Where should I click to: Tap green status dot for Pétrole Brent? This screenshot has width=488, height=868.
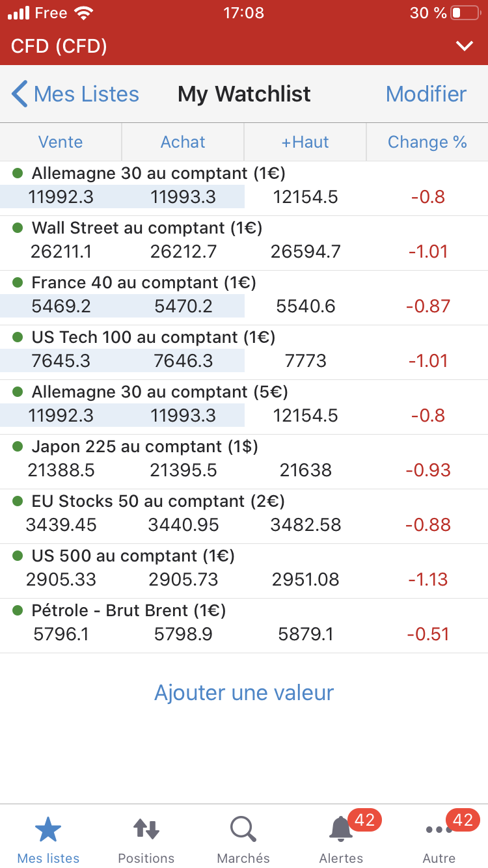click(18, 610)
